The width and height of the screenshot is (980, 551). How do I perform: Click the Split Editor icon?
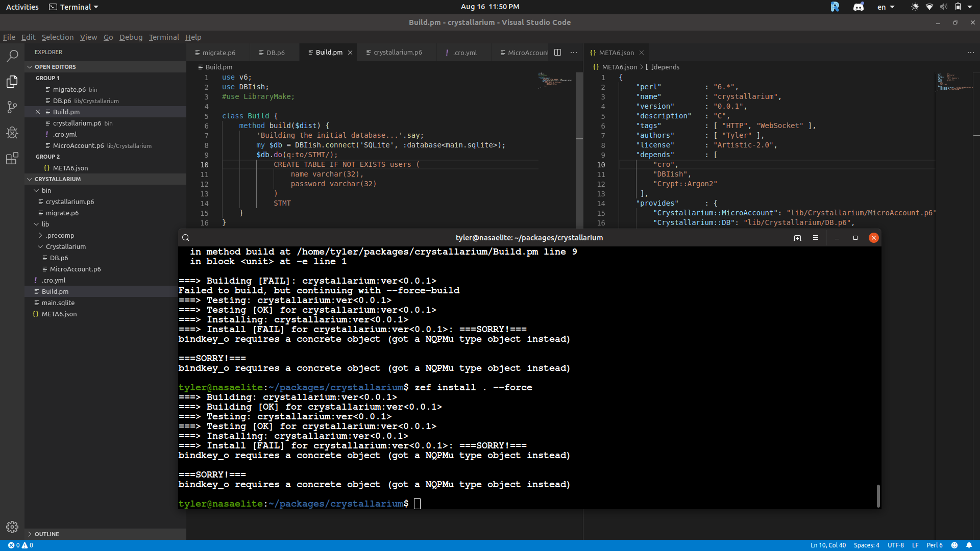[558, 53]
